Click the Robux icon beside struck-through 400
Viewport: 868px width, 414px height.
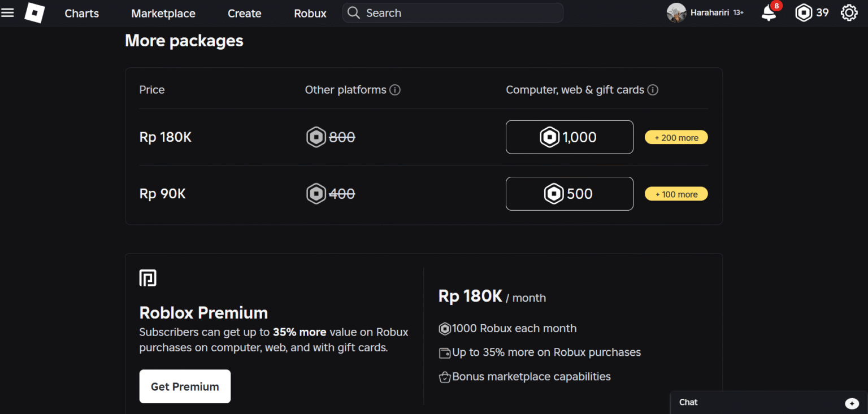(316, 194)
